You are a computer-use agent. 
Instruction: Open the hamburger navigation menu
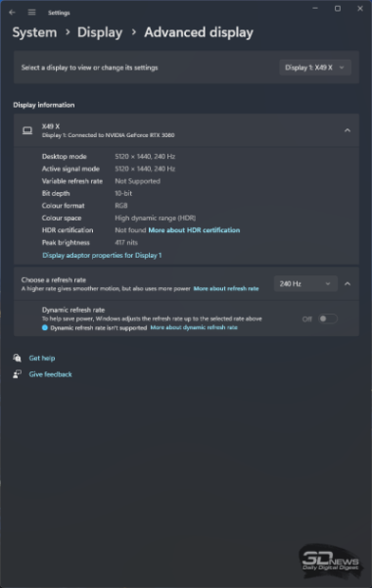[32, 13]
